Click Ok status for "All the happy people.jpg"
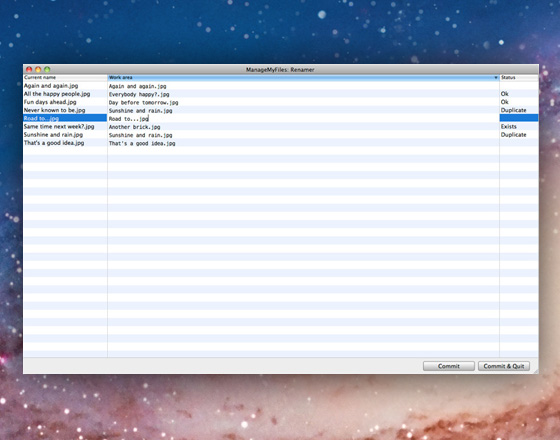The image size is (560, 440). pos(504,94)
